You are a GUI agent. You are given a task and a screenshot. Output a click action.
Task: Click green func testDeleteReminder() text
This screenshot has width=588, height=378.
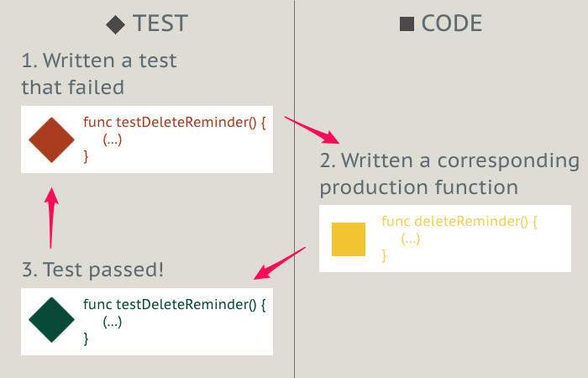(175, 304)
